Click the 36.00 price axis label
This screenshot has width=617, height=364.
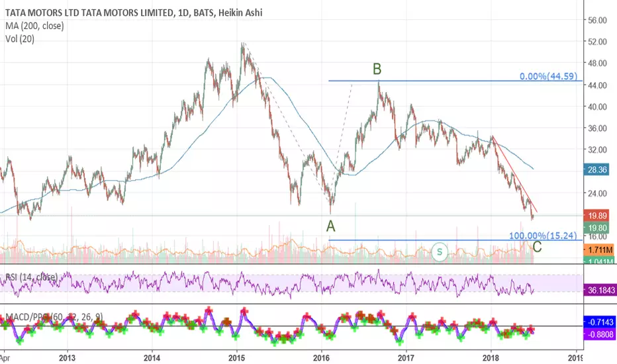[597, 128]
